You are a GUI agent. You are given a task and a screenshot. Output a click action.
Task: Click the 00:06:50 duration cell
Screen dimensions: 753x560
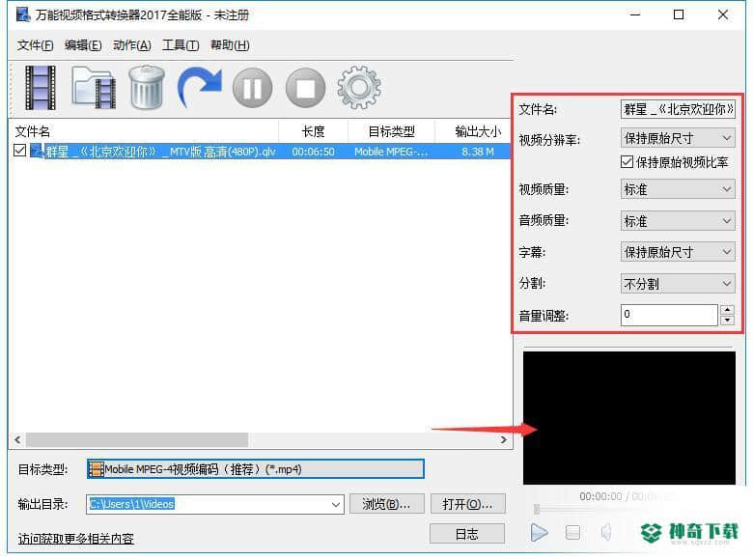[x=313, y=152]
